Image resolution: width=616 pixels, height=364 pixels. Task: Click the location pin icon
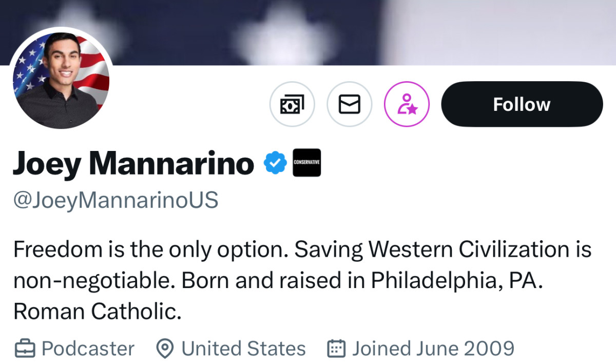(x=164, y=349)
